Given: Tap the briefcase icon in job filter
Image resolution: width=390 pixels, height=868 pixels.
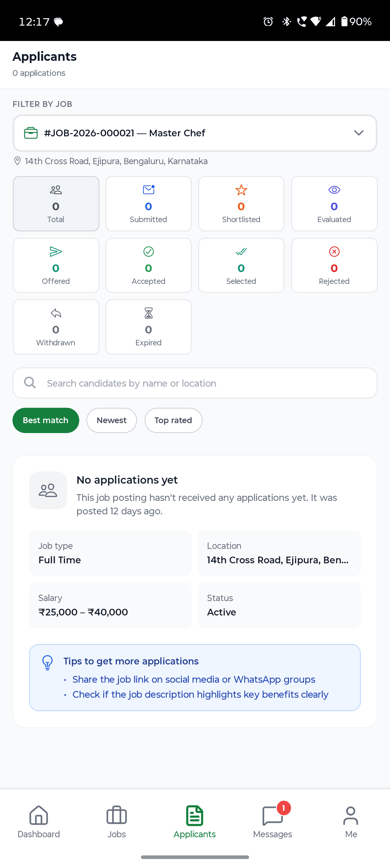Looking at the screenshot, I should point(31,133).
